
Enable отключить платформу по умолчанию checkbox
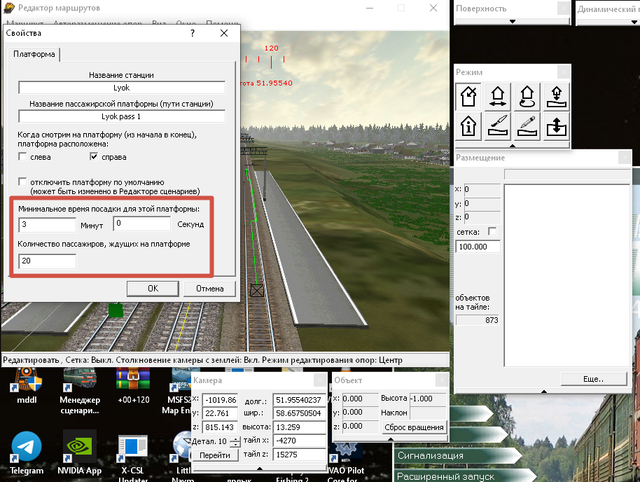(x=22, y=181)
